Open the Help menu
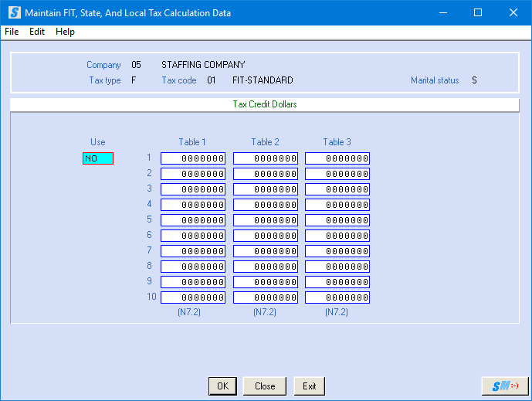The height and width of the screenshot is (401, 532). [x=65, y=32]
